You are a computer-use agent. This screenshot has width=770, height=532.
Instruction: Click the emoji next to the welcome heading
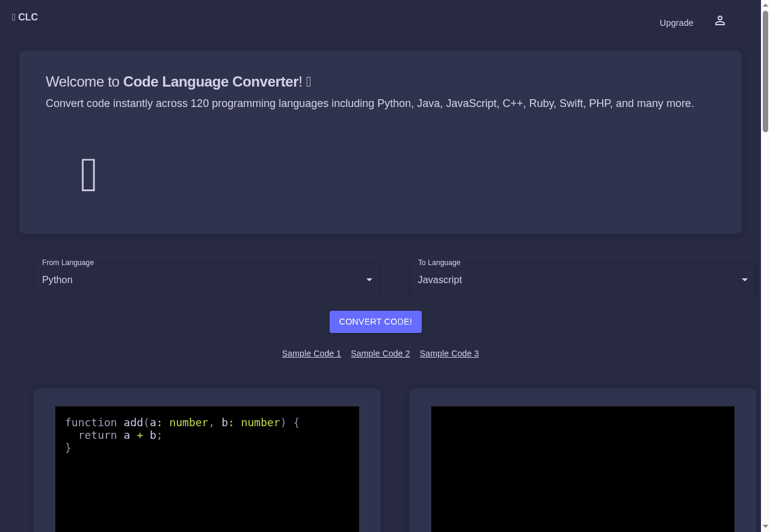(308, 82)
